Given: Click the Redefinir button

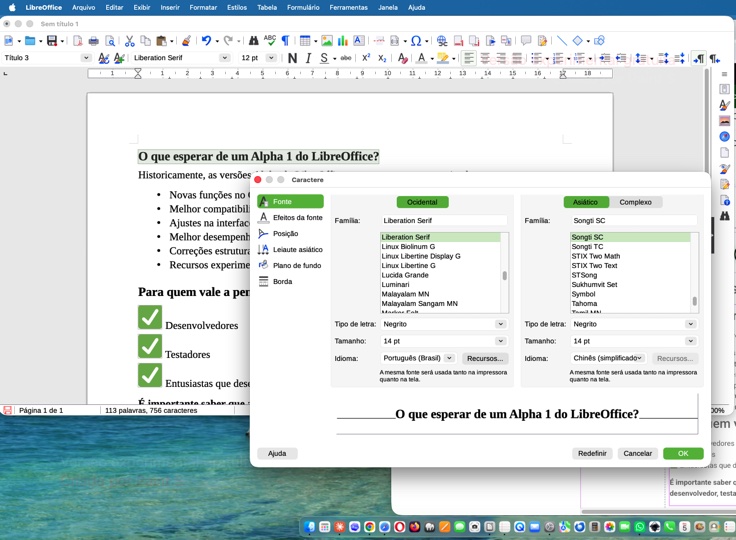Looking at the screenshot, I should pyautogui.click(x=592, y=453).
